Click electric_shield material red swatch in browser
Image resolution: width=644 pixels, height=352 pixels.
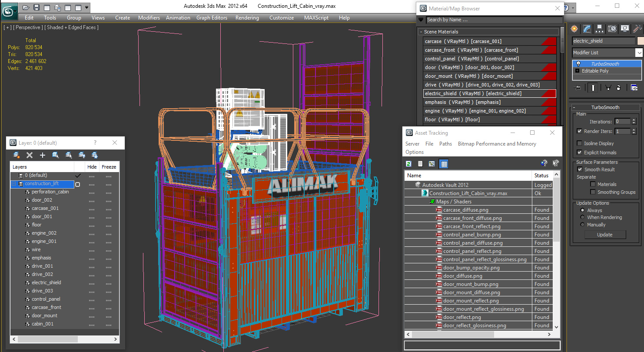pyautogui.click(x=549, y=93)
